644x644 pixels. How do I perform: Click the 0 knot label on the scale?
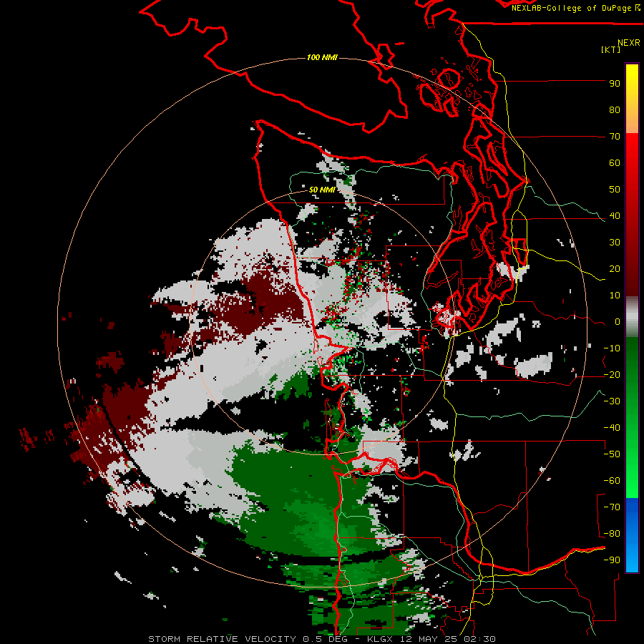(x=618, y=322)
